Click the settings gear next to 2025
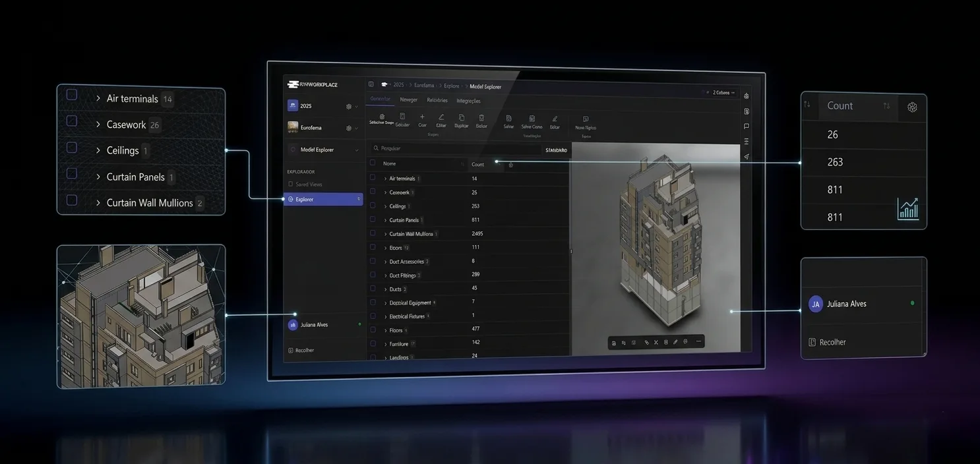 pos(349,106)
